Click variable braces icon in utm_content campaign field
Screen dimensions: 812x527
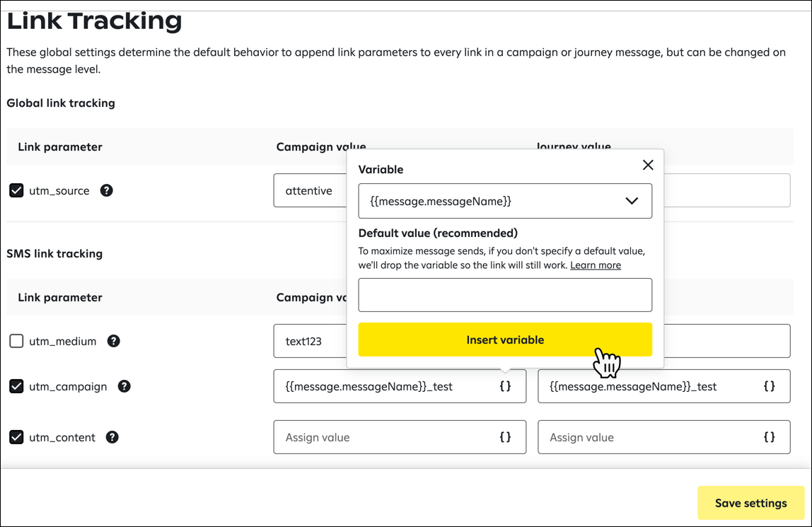pos(506,437)
